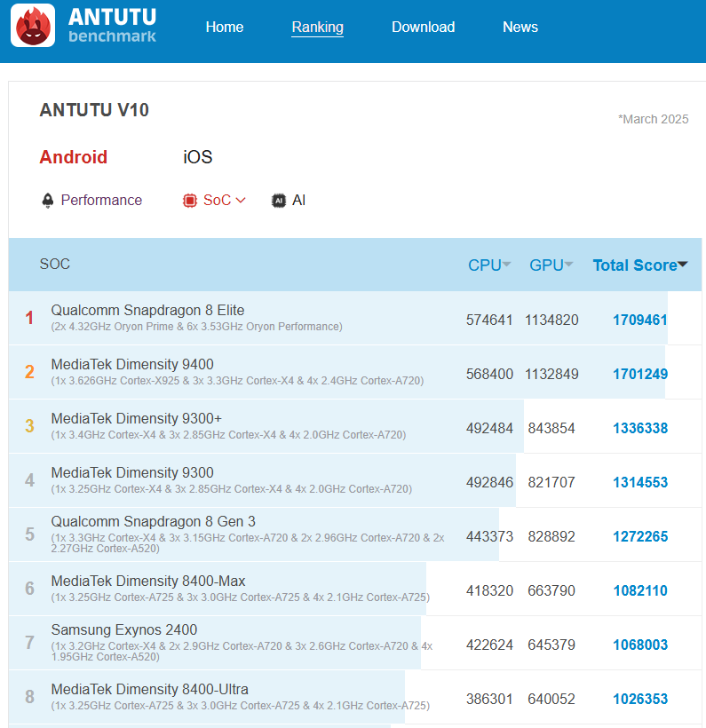Click GPU score 843854
This screenshot has height=728, width=706.
tap(551, 428)
